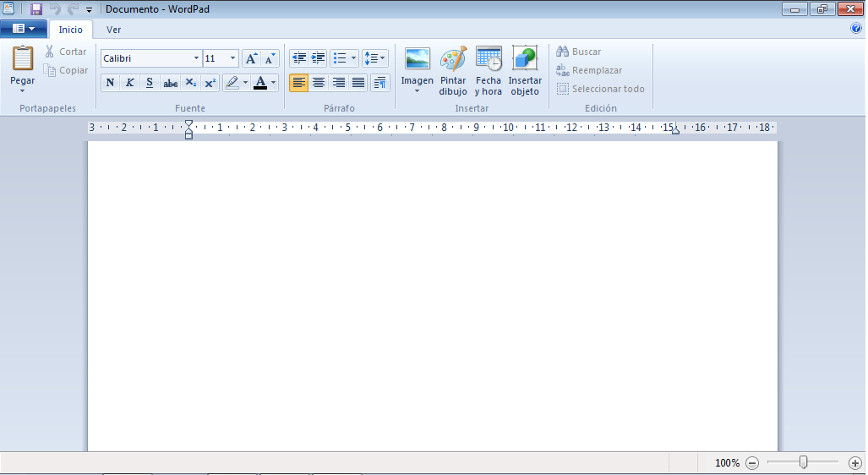Click the increase indent icon

click(319, 58)
